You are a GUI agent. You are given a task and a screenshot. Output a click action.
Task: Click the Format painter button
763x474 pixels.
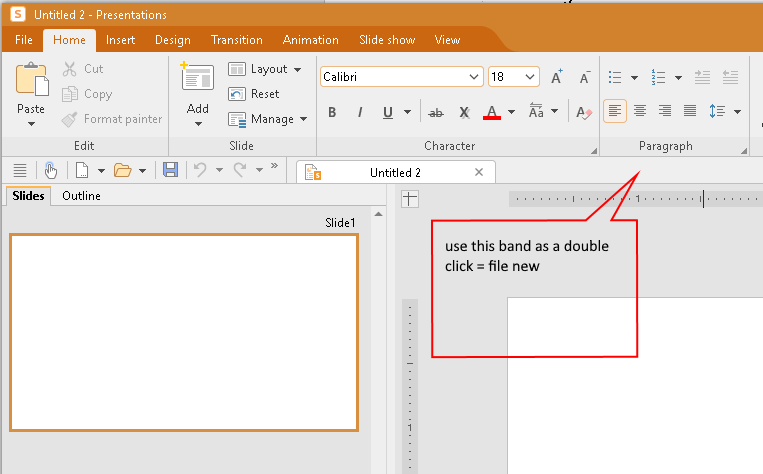click(111, 119)
